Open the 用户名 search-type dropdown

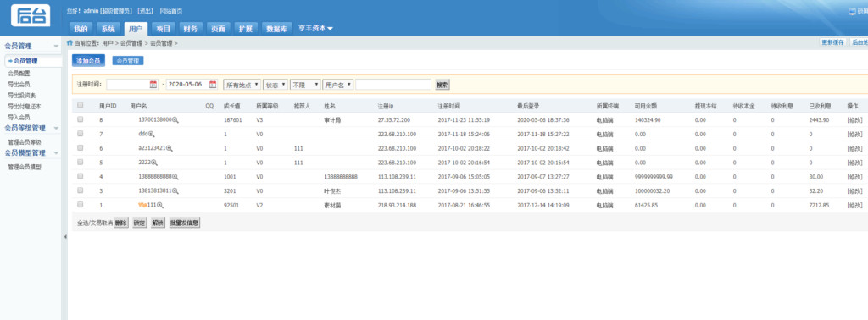pyautogui.click(x=338, y=85)
